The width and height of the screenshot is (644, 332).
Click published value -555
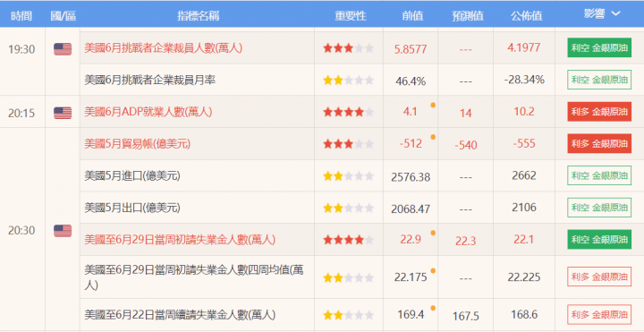[524, 143]
